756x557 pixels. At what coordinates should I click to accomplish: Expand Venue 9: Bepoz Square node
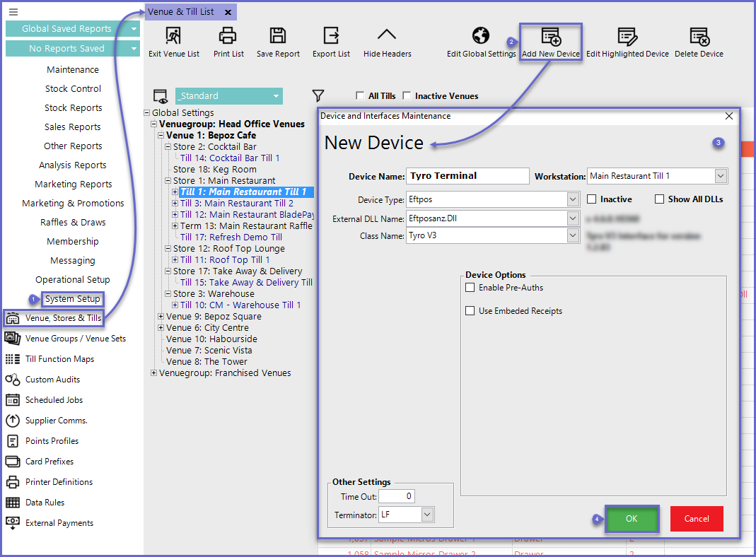click(x=161, y=317)
